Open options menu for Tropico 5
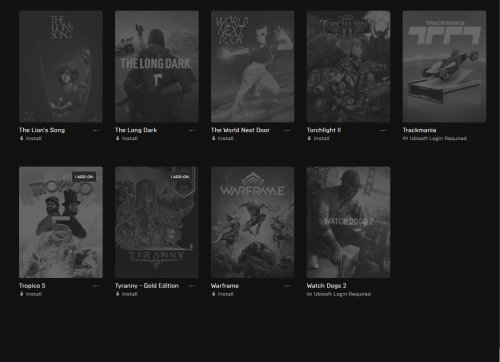 coord(96,286)
